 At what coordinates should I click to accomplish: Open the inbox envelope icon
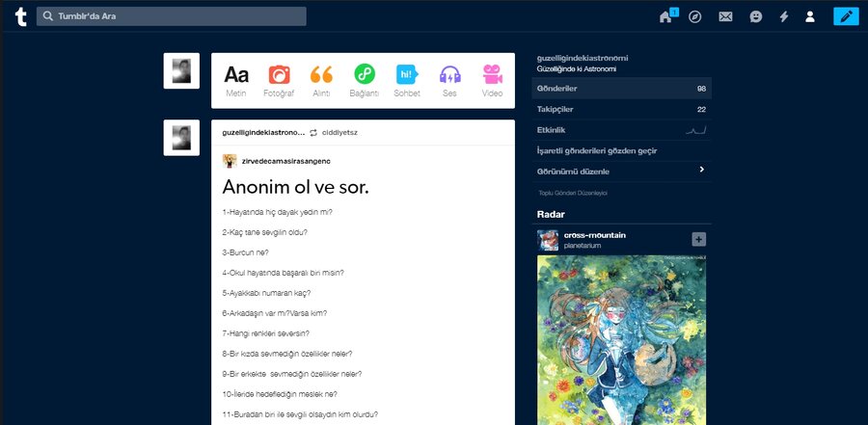725,16
